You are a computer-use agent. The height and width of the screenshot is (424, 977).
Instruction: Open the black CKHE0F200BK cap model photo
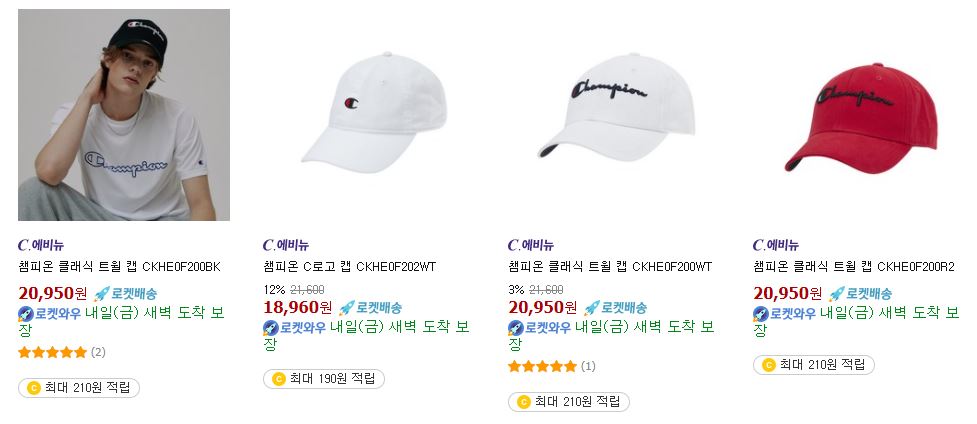tap(124, 115)
